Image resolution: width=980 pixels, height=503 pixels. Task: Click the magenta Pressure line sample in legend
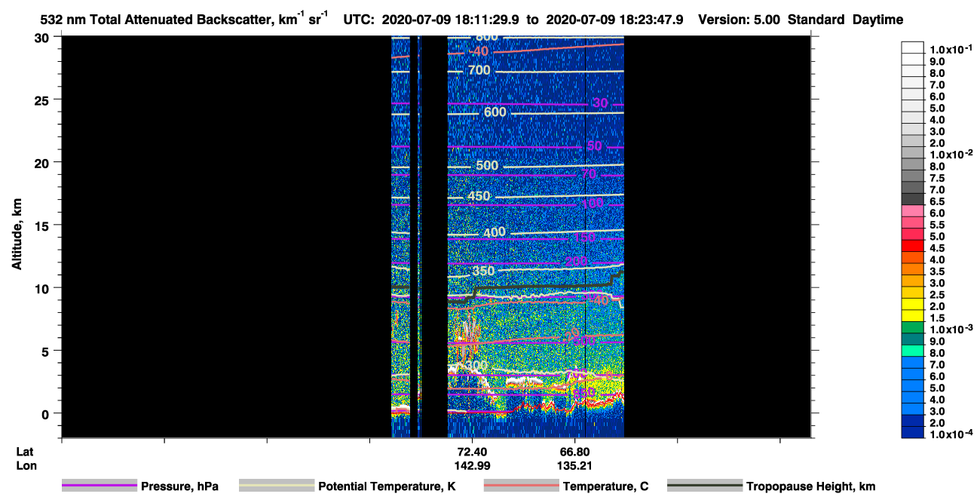pyautogui.click(x=99, y=486)
